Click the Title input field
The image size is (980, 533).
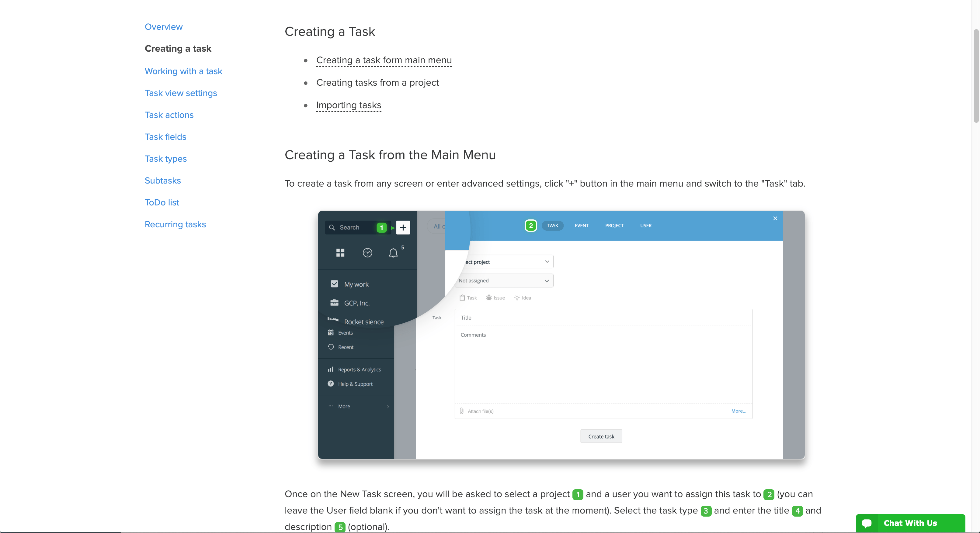click(x=603, y=318)
